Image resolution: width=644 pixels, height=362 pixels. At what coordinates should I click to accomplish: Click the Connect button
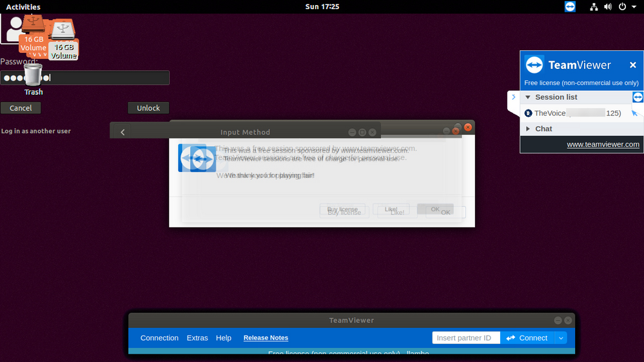(527, 338)
